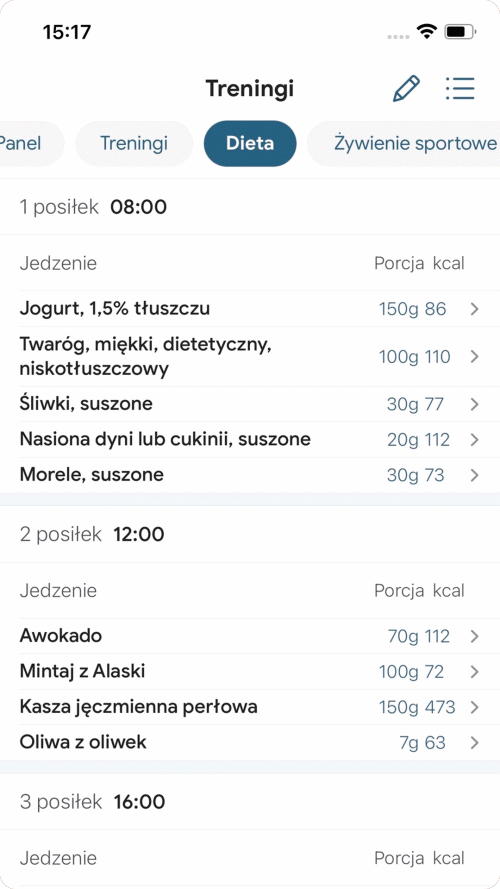Expand Twaróg miękki dietetyczny entry arrow
The image size is (500, 889).
pos(475,357)
